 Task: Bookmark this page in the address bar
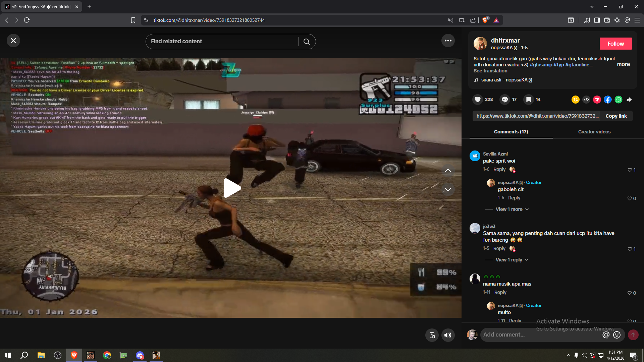(x=133, y=20)
